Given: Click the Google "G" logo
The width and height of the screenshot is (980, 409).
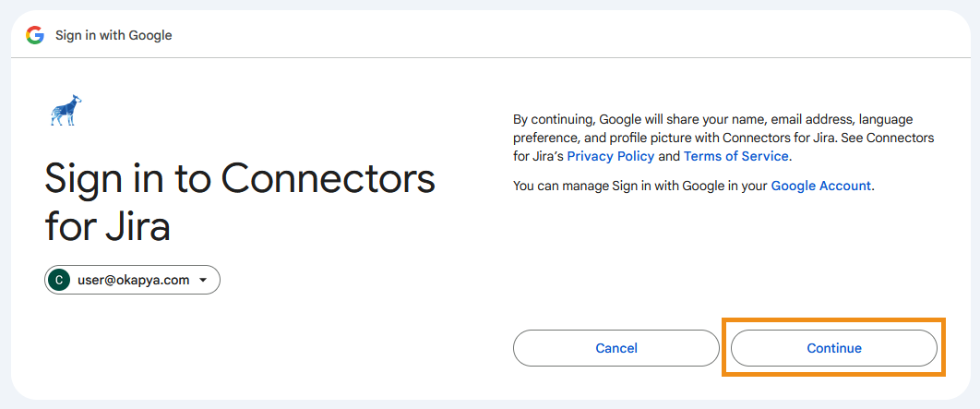Looking at the screenshot, I should click(x=35, y=35).
